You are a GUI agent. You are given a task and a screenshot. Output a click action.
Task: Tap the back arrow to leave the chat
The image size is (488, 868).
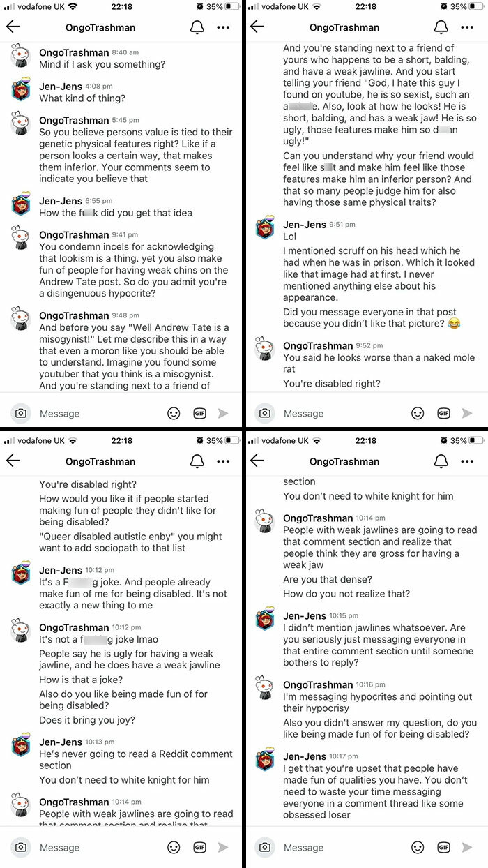point(15,27)
